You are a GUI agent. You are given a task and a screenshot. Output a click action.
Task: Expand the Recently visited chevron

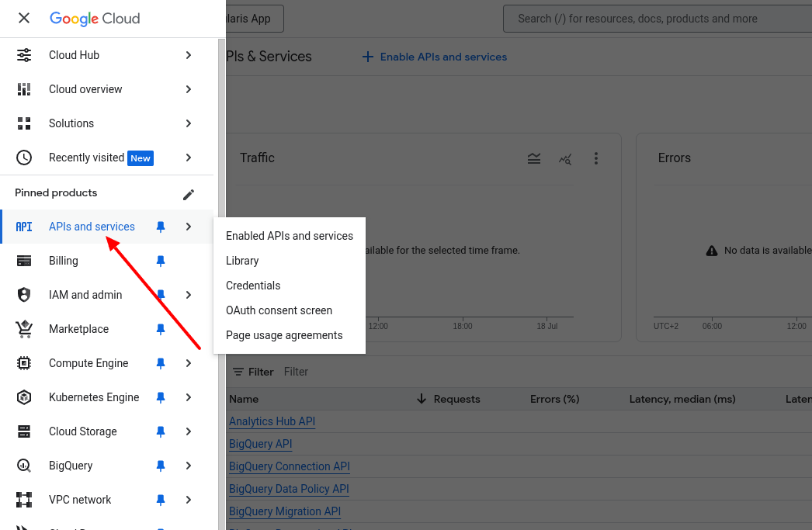(189, 158)
